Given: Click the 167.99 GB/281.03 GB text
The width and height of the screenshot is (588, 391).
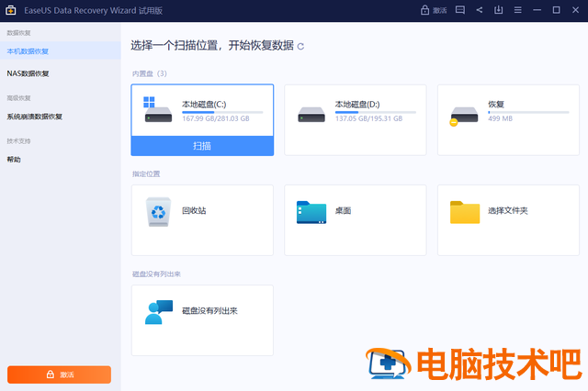Looking at the screenshot, I should pyautogui.click(x=216, y=118).
